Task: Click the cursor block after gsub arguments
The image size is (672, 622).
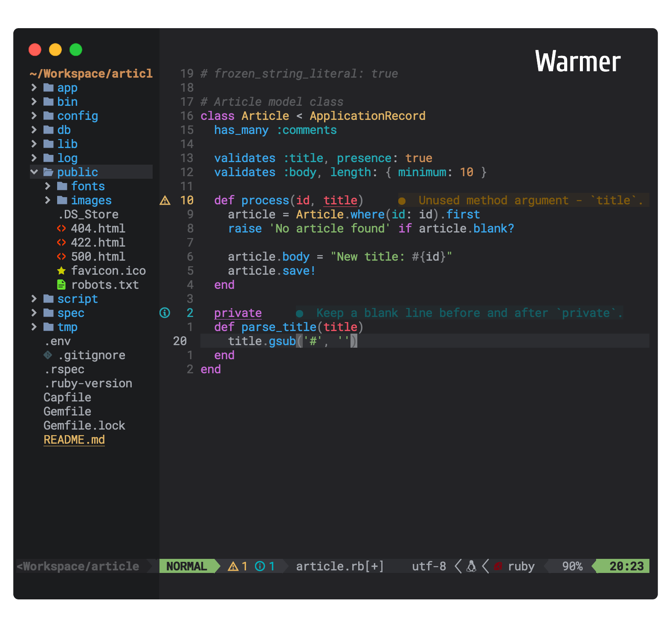Action: pyautogui.click(x=353, y=341)
